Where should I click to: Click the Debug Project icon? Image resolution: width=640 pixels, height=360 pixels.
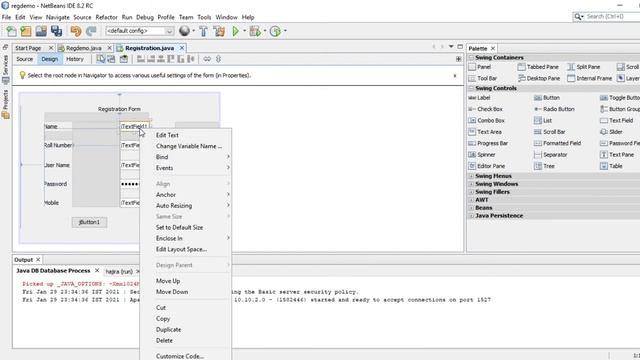pyautogui.click(x=255, y=31)
